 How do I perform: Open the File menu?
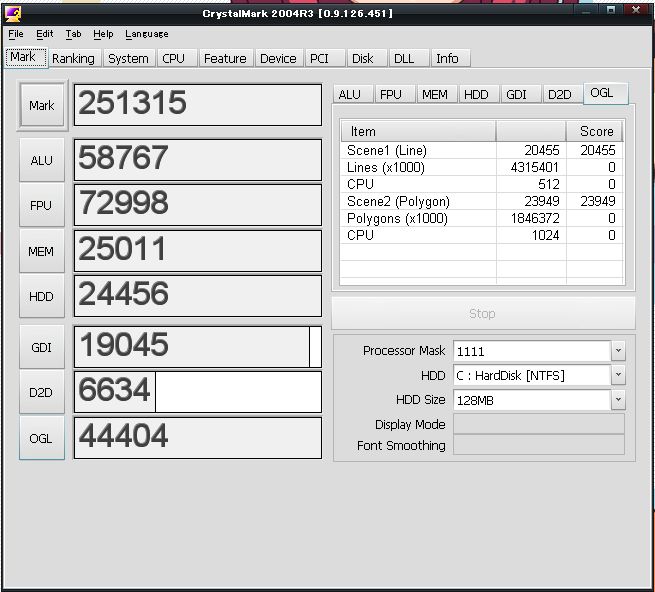pos(16,34)
